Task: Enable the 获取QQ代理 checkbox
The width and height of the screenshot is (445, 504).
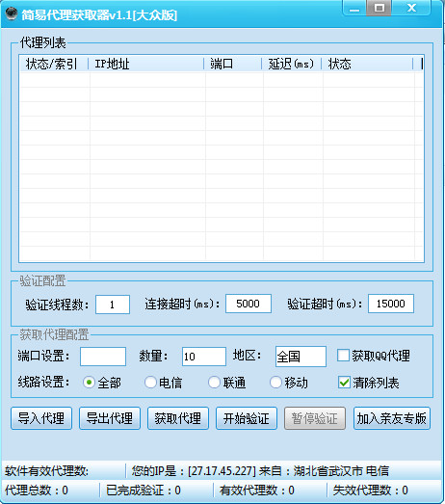Action: click(343, 356)
